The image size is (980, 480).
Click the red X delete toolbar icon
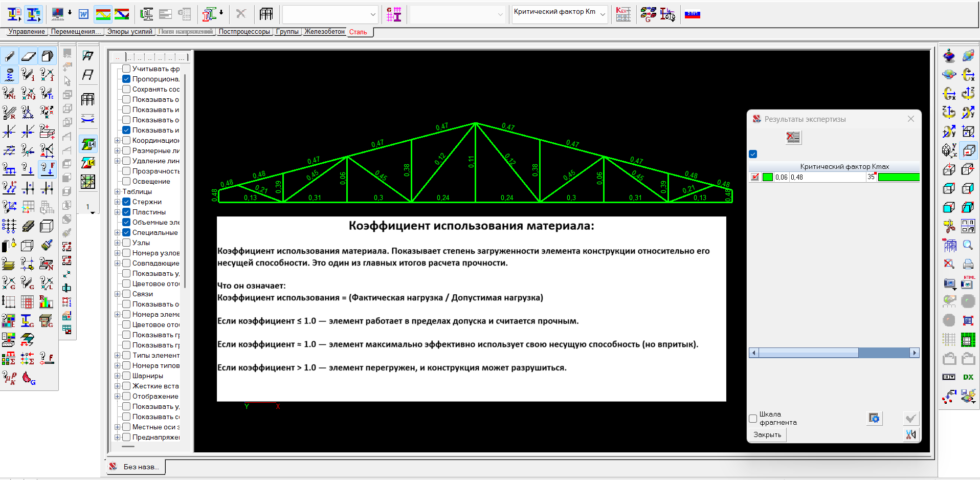(x=241, y=14)
